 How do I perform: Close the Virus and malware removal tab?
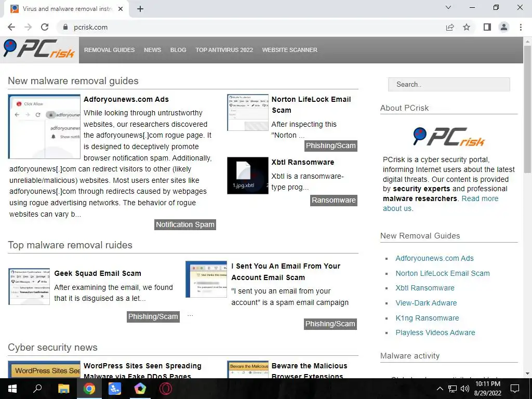121,9
